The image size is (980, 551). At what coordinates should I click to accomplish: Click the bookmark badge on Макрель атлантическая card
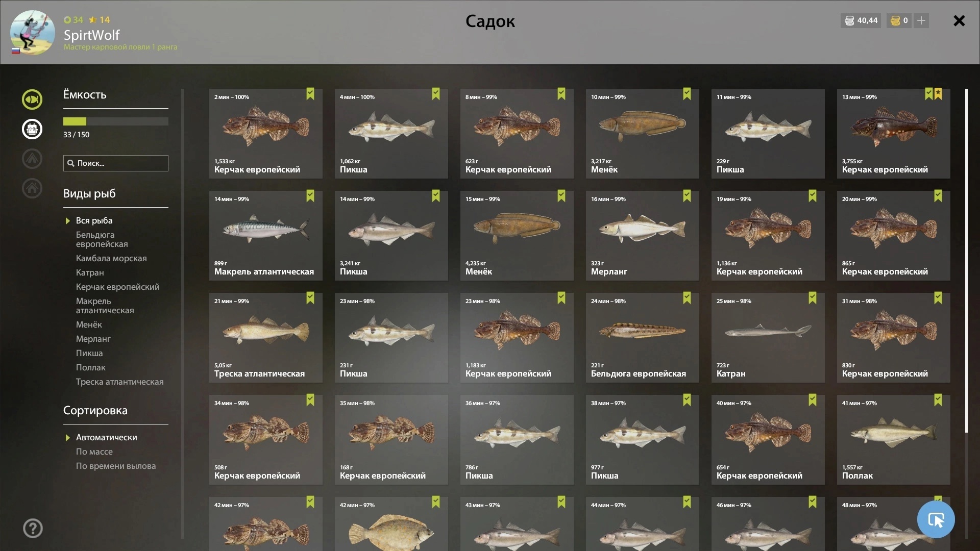[x=310, y=196]
